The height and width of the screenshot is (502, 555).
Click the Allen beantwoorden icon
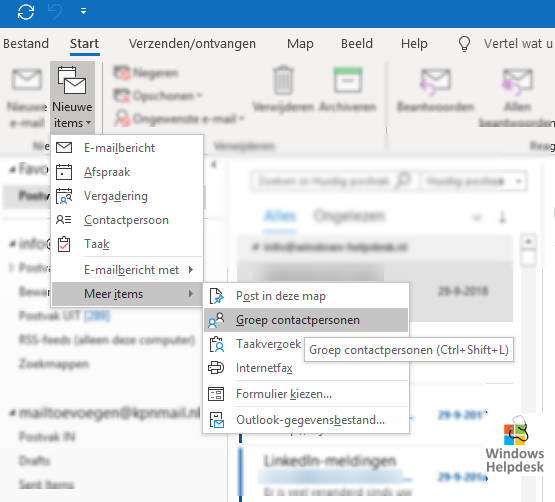pyautogui.click(x=517, y=82)
